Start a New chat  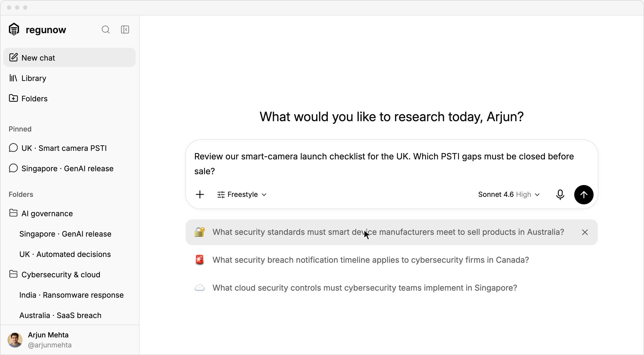69,58
